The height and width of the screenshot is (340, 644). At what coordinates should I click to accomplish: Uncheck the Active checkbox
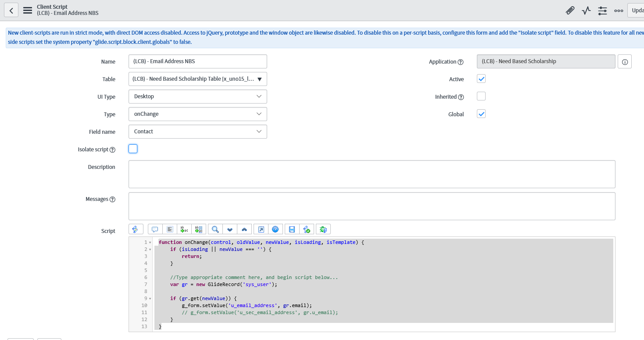481,79
